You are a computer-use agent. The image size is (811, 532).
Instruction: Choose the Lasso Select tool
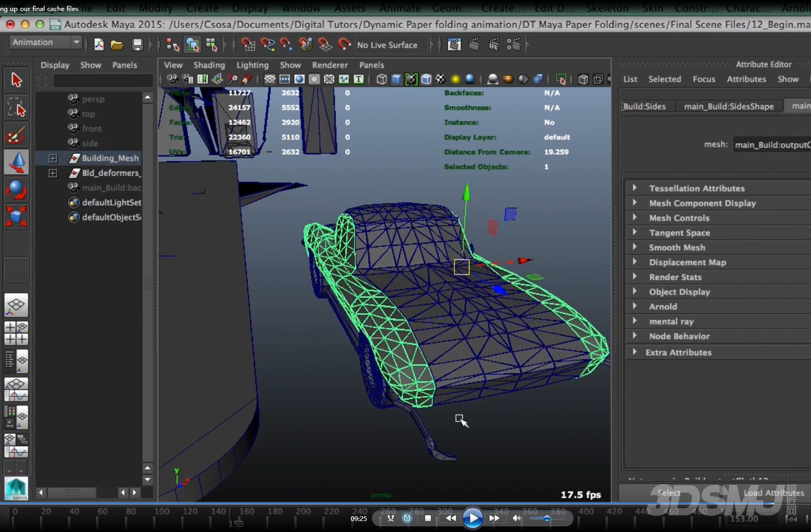coord(16,108)
